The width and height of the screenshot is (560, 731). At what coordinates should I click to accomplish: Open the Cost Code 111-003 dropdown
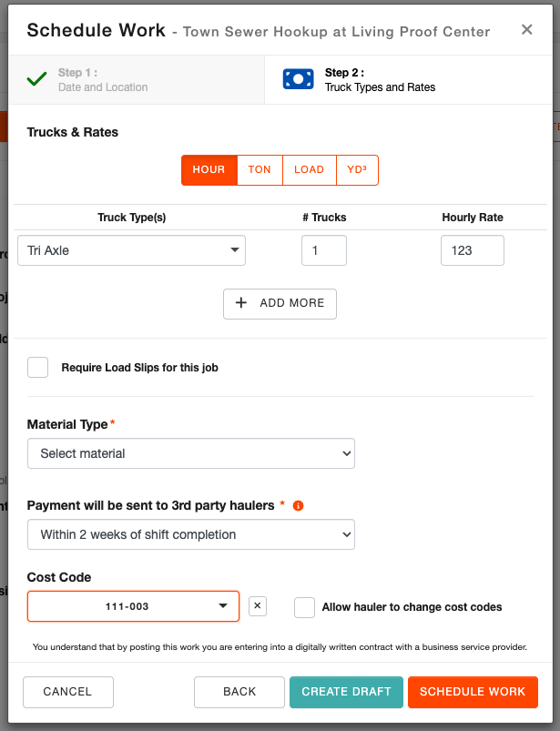pos(133,606)
